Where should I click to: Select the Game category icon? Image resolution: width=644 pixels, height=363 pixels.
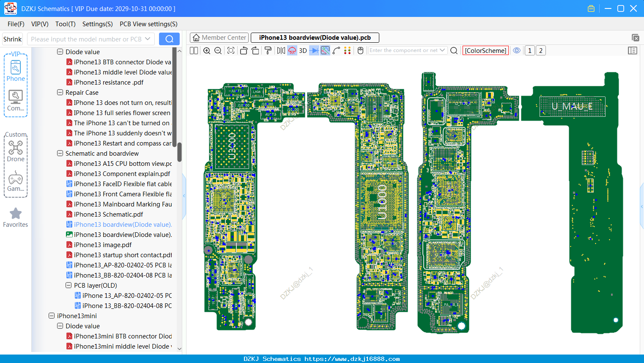[16, 181]
